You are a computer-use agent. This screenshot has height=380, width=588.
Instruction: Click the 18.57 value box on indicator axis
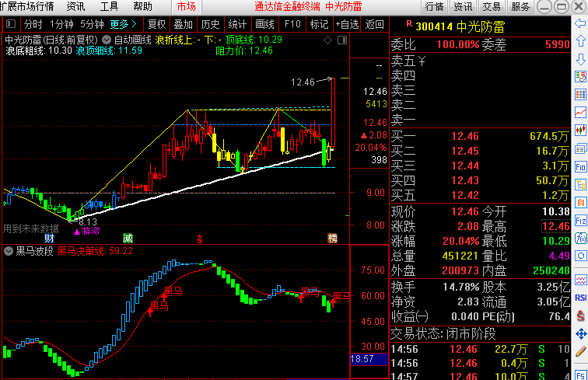pos(369,359)
